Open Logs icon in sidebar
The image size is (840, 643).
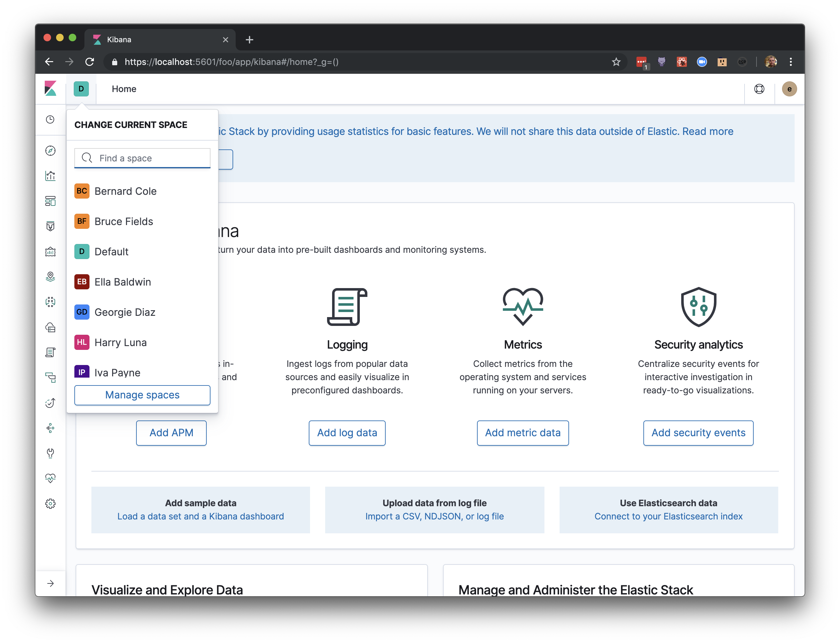coord(50,352)
